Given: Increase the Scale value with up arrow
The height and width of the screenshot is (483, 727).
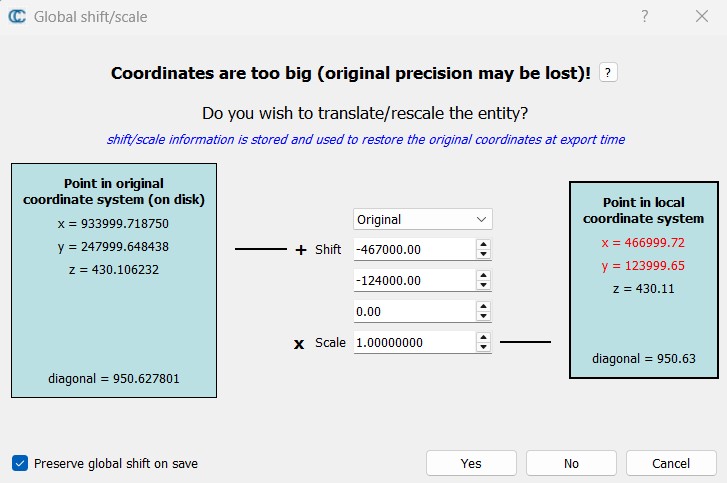Looking at the screenshot, I should pos(484,337).
